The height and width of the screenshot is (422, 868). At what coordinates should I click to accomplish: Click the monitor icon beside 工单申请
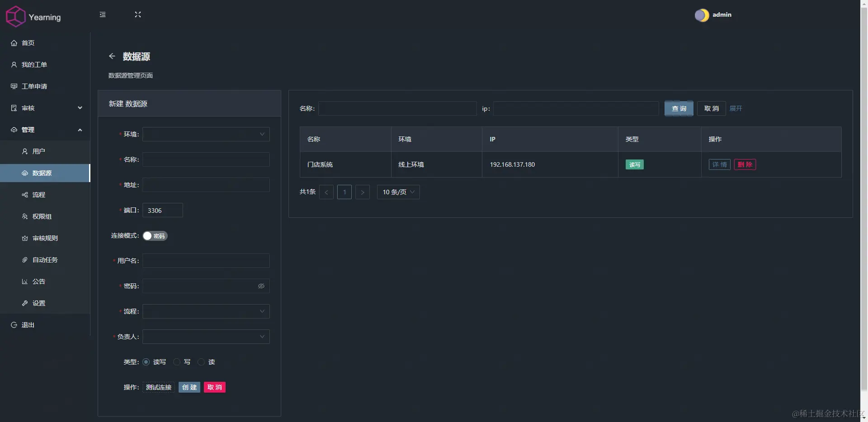pyautogui.click(x=14, y=86)
